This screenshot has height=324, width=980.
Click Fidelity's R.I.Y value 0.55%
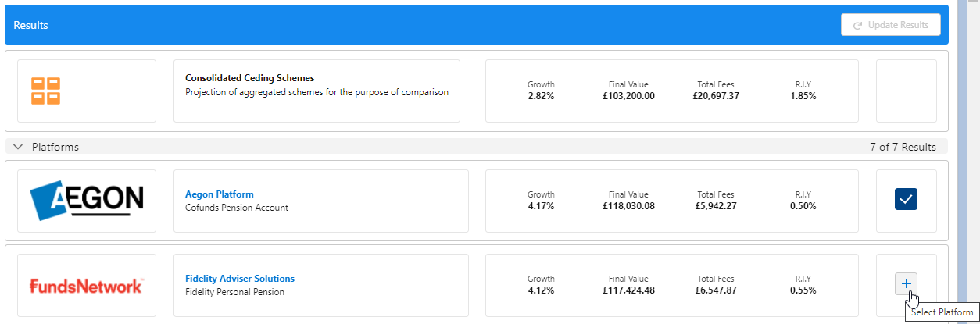tap(803, 290)
